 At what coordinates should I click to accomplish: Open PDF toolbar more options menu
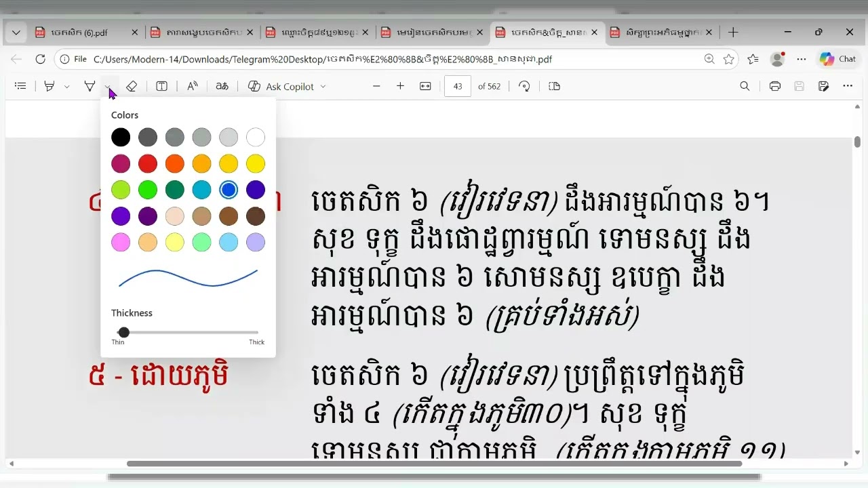[848, 86]
